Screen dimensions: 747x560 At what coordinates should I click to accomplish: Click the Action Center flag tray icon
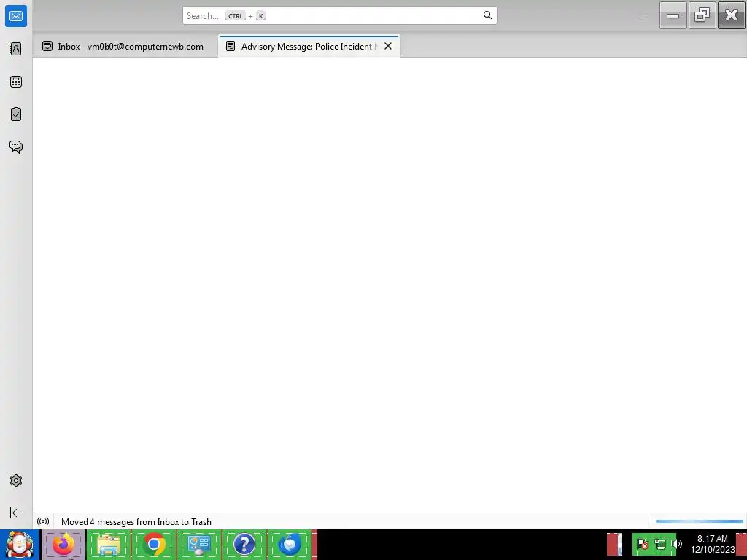point(642,544)
